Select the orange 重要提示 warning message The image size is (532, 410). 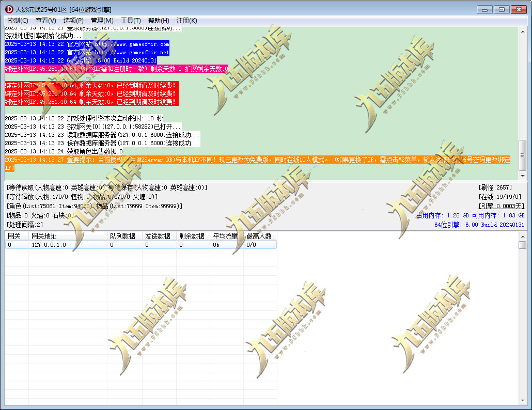pos(258,164)
